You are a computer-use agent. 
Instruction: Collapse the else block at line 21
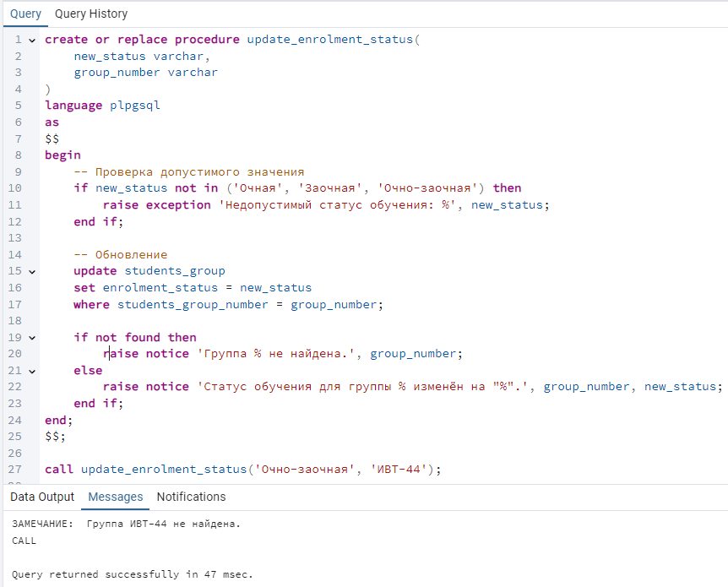[32, 371]
